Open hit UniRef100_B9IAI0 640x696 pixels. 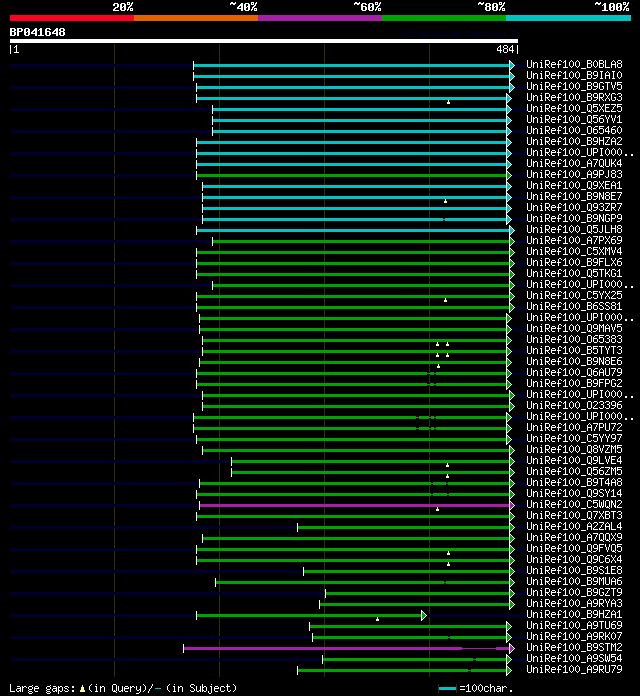pyautogui.click(x=574, y=75)
